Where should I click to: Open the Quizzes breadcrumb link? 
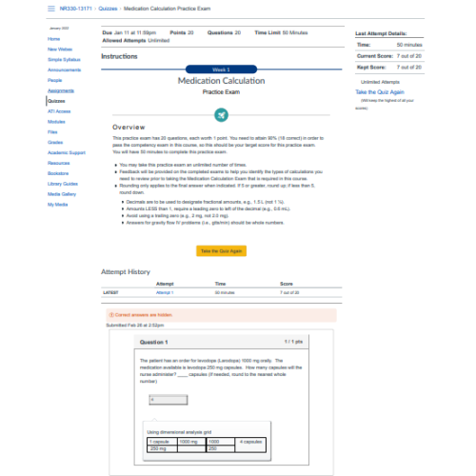pos(108,9)
